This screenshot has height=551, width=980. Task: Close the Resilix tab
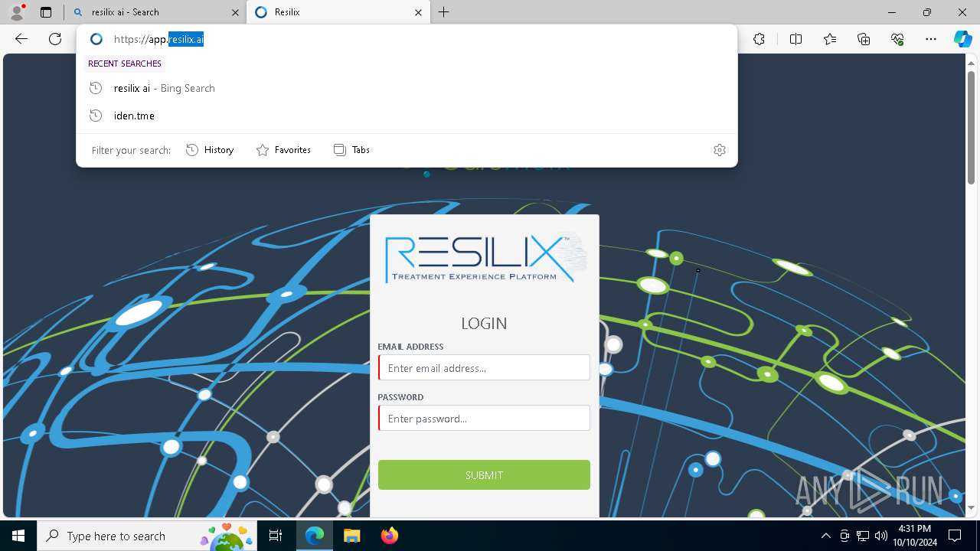coord(418,12)
